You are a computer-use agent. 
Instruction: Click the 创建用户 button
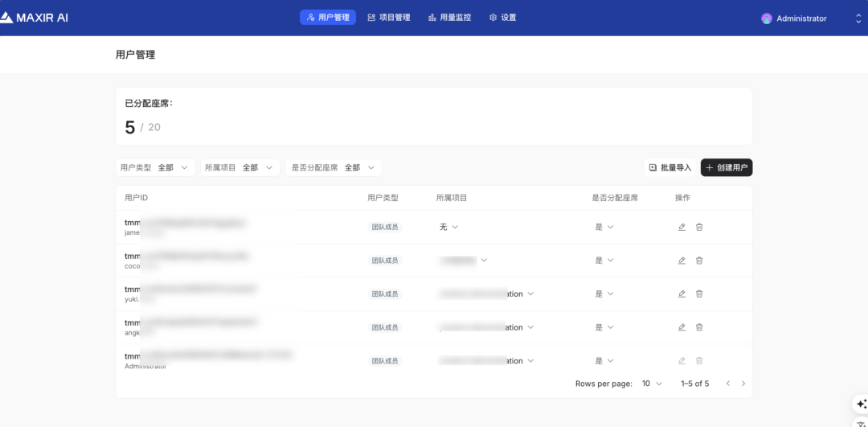click(x=727, y=167)
